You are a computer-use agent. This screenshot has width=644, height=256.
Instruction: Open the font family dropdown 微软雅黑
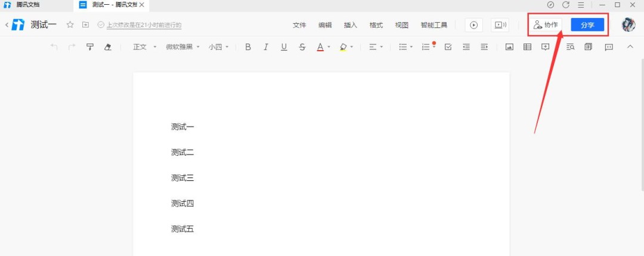click(183, 47)
